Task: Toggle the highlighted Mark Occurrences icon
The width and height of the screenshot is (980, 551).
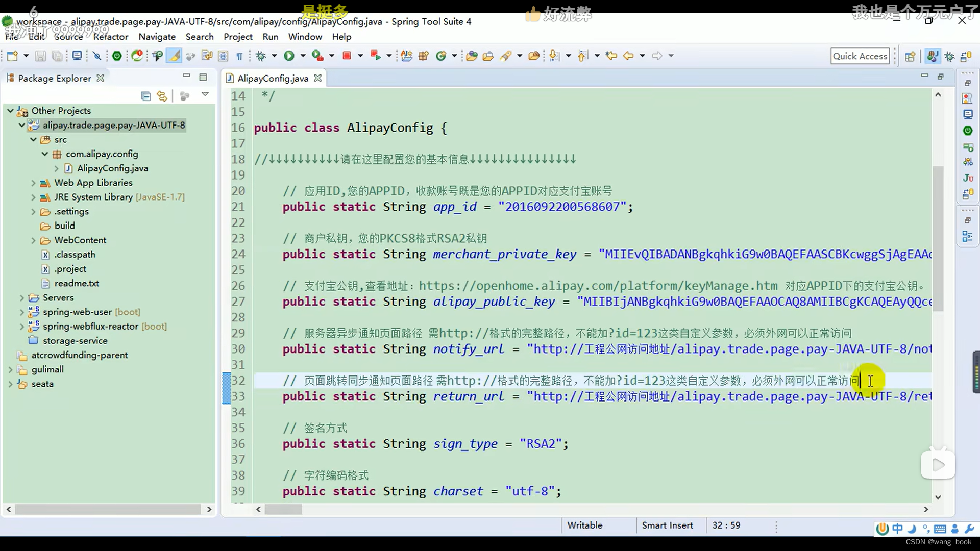Action: click(174, 56)
